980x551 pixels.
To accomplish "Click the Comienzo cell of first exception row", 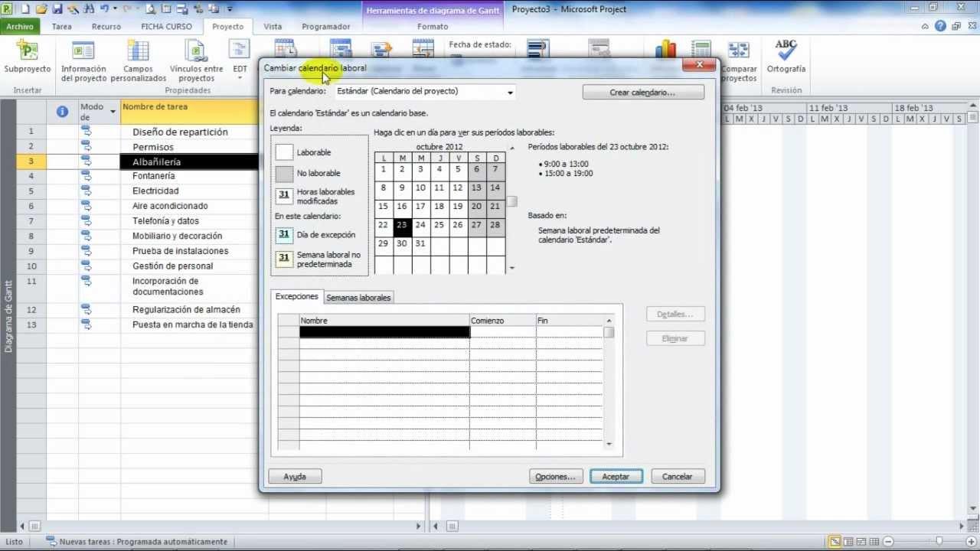I will [x=503, y=332].
